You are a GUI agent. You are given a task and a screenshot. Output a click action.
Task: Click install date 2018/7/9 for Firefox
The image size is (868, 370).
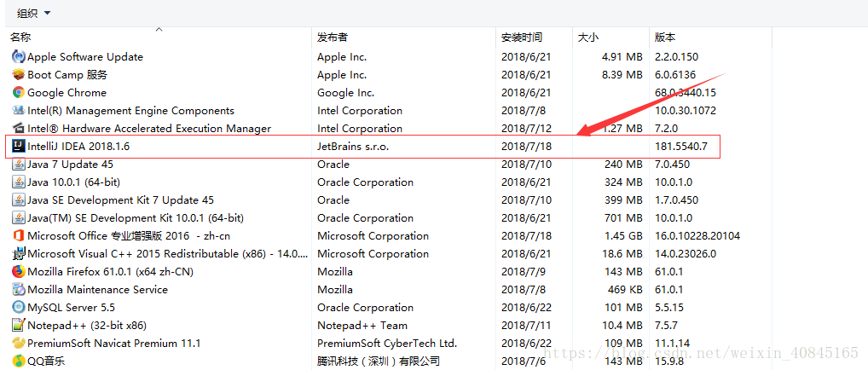tap(524, 271)
